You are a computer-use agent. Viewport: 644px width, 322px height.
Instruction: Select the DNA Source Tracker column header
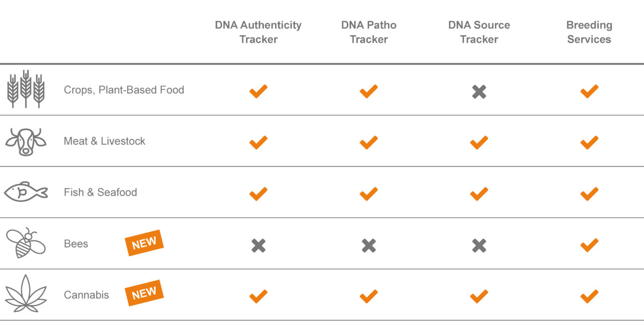pos(479,32)
